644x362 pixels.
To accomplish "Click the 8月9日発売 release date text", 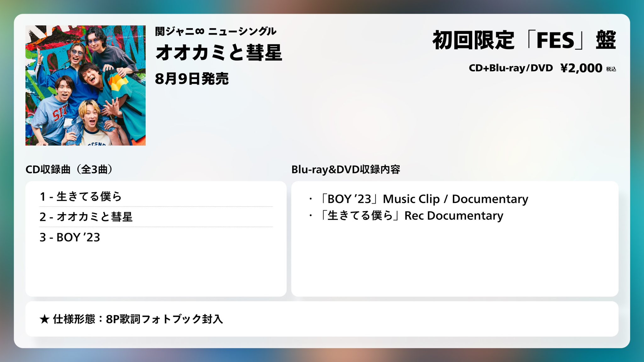I will click(x=192, y=79).
